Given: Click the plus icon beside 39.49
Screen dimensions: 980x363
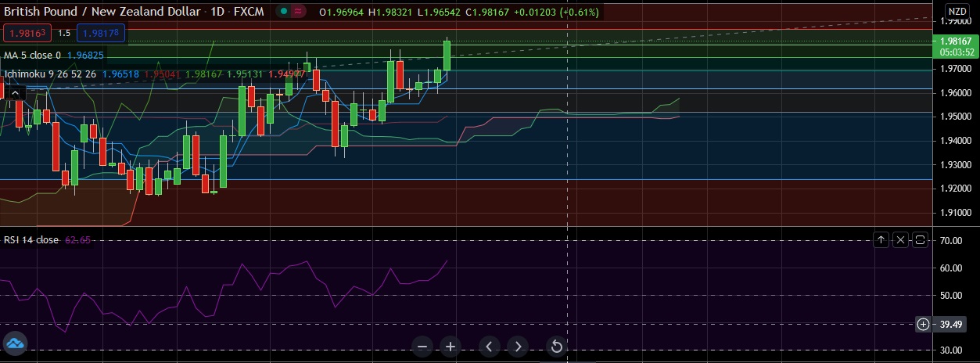Looking at the screenshot, I should [x=924, y=324].
